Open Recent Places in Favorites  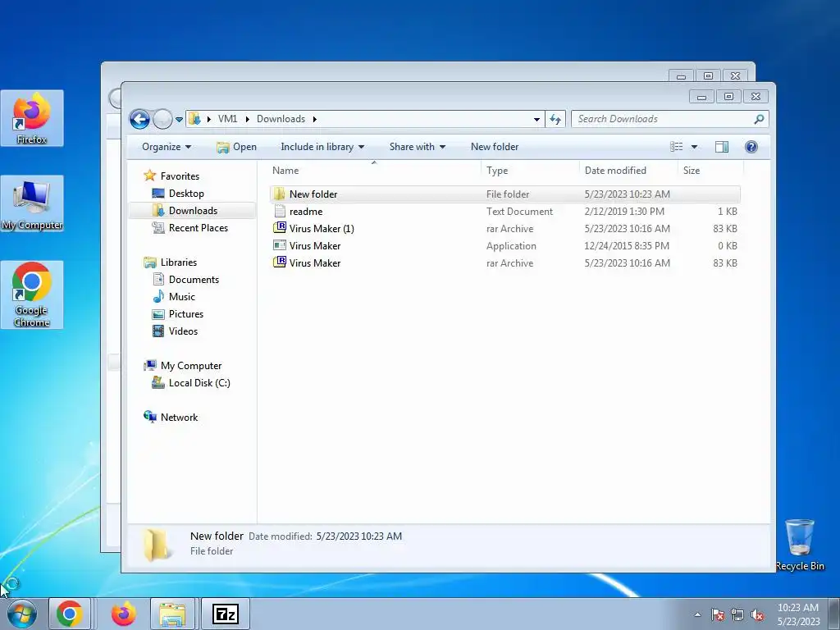[199, 228]
